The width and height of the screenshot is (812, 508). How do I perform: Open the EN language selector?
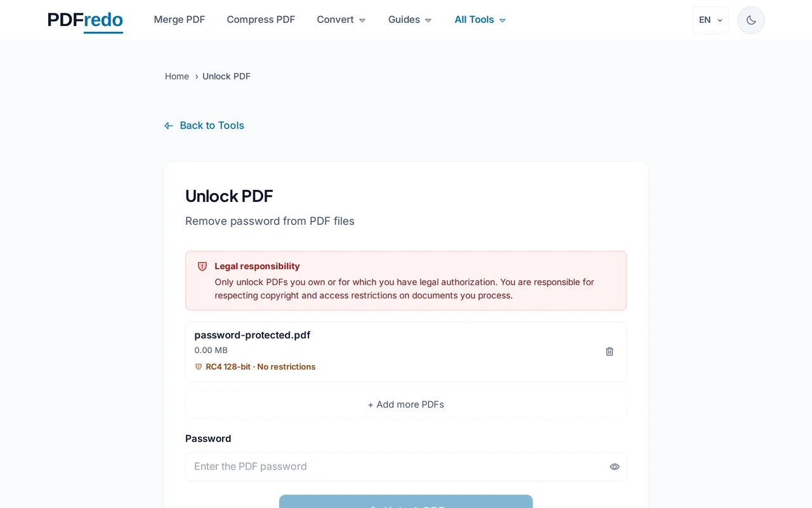point(710,20)
